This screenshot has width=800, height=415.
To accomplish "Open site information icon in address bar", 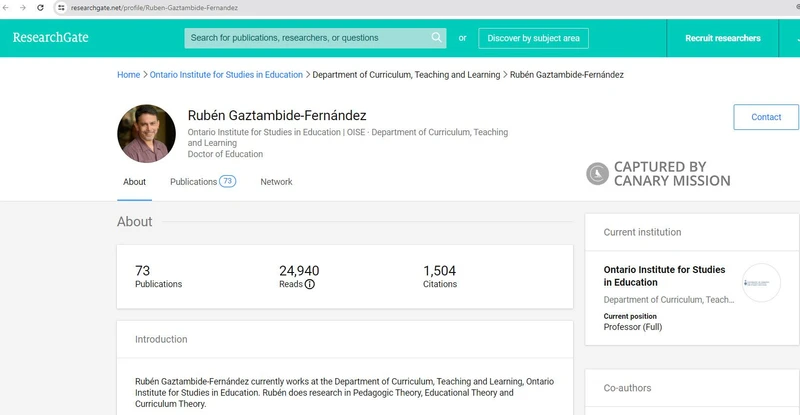I will pyautogui.click(x=61, y=8).
